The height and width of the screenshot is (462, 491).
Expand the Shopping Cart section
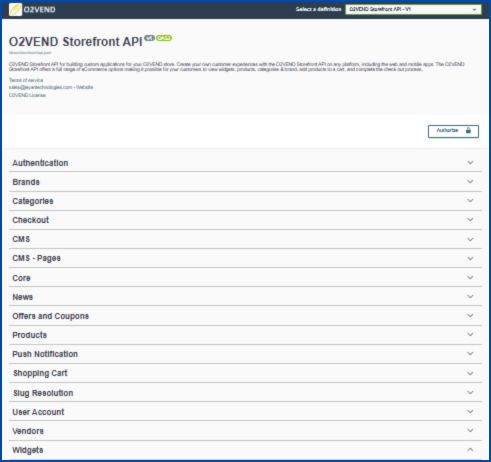click(245, 373)
